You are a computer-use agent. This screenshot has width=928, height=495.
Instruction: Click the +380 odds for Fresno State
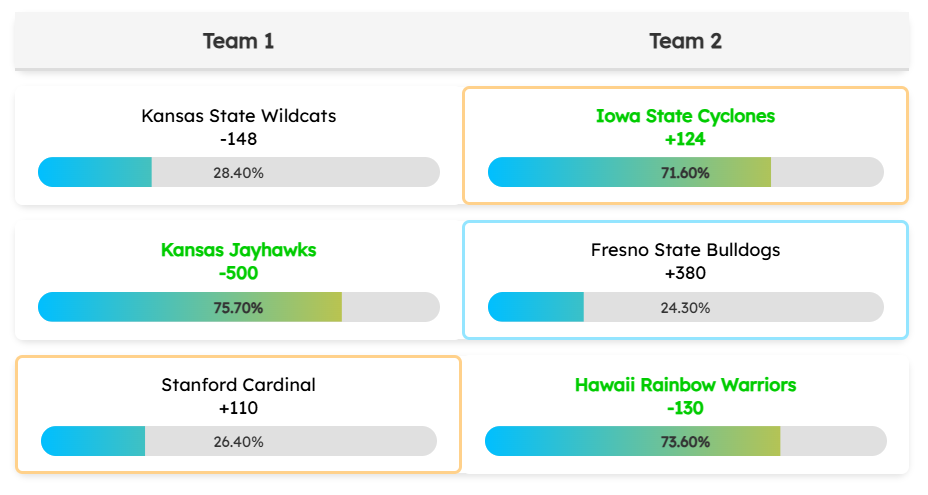pos(685,273)
